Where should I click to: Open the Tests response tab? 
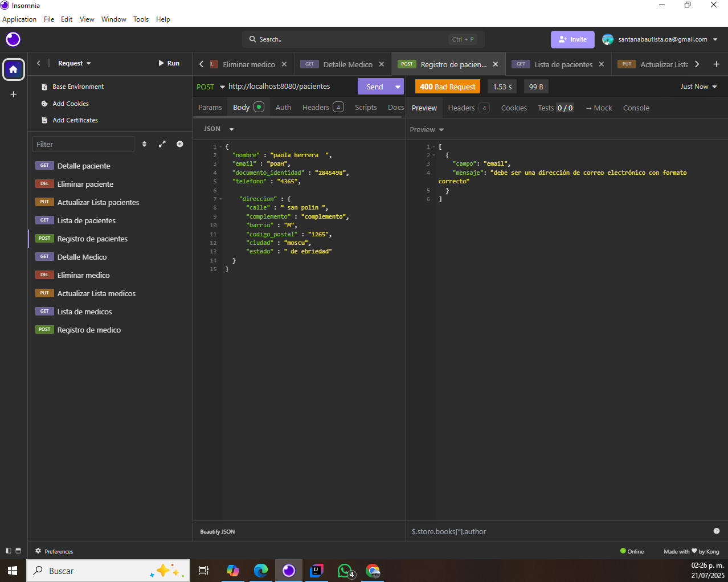[555, 108]
